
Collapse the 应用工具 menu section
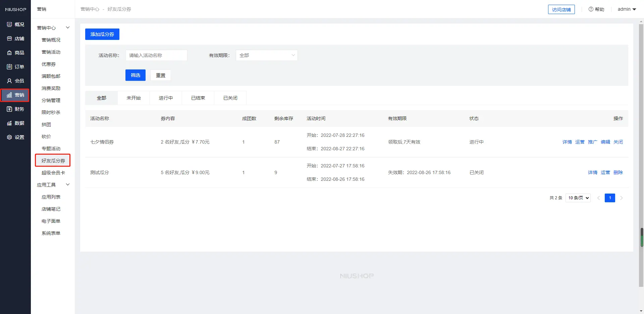pos(68,185)
